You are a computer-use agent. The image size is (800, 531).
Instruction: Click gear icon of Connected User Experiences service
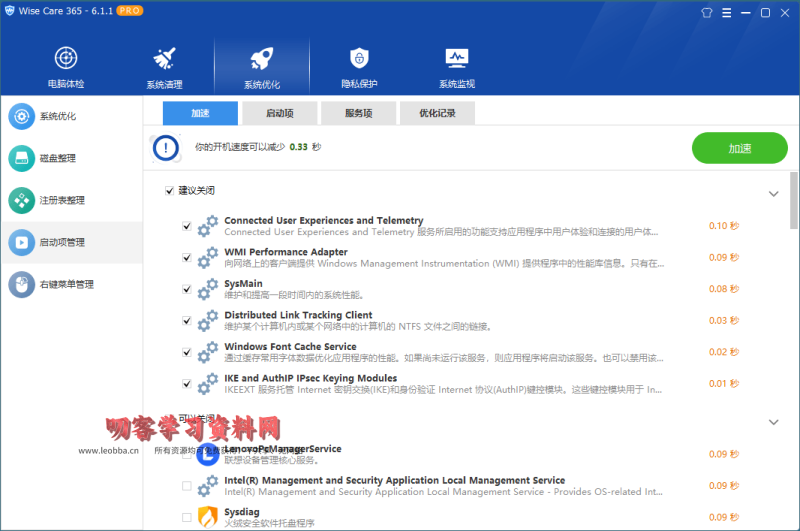[x=208, y=226]
